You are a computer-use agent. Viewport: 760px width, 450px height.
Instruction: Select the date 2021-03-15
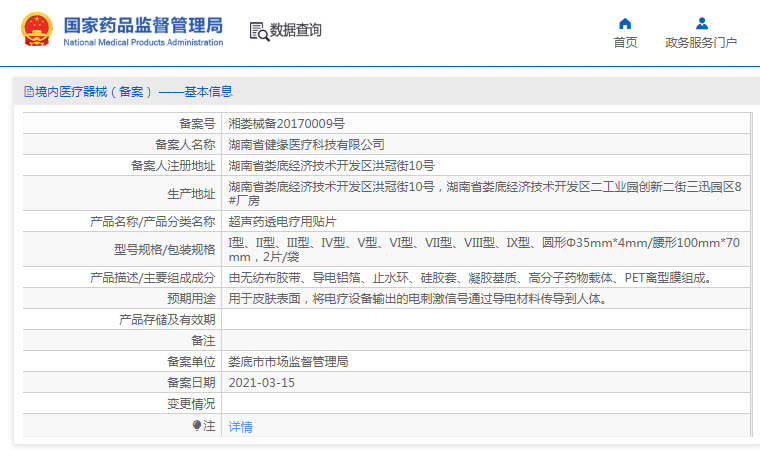[262, 383]
